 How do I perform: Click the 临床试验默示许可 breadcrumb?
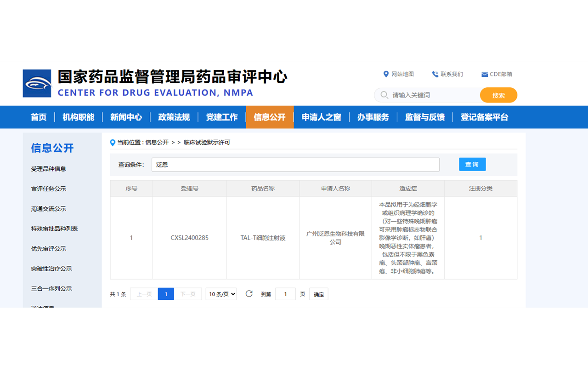(x=207, y=143)
